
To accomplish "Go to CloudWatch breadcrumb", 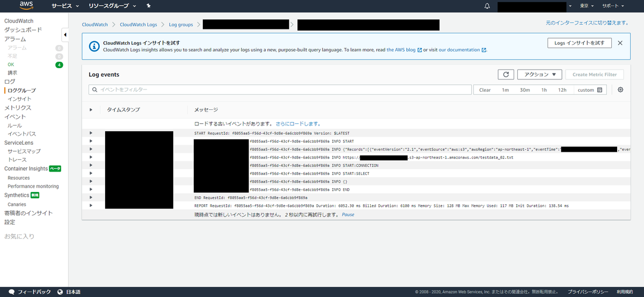I will coord(95,25).
